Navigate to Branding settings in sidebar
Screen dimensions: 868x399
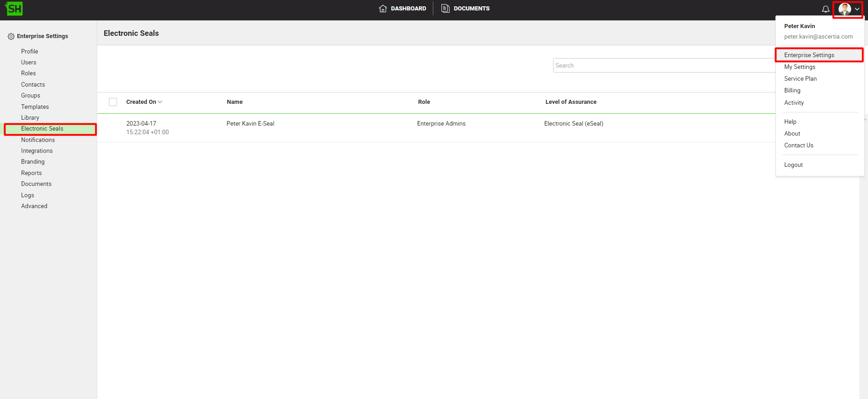click(33, 162)
